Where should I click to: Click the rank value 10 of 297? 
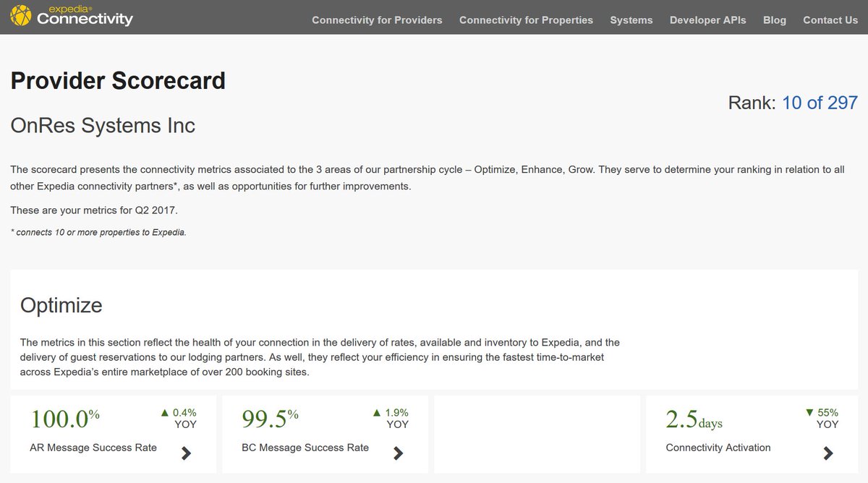pyautogui.click(x=820, y=103)
